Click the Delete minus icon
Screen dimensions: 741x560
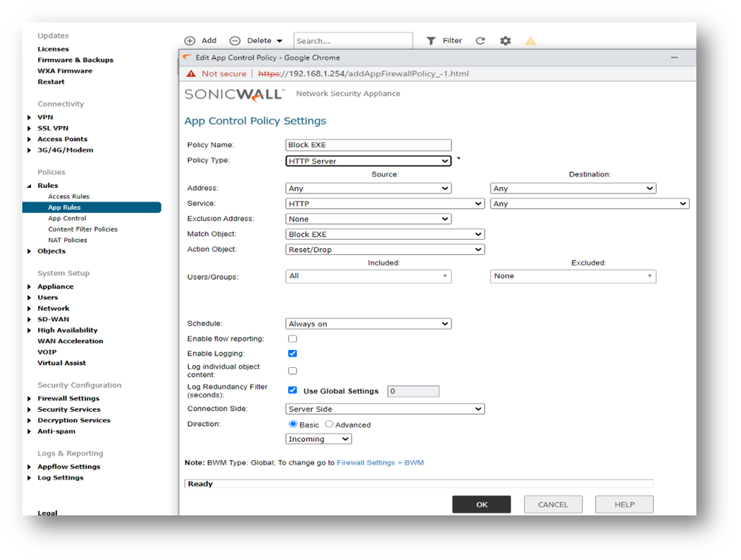coord(235,40)
